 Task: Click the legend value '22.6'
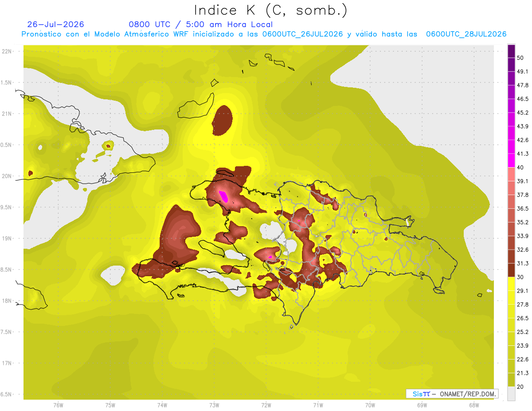click(x=522, y=360)
